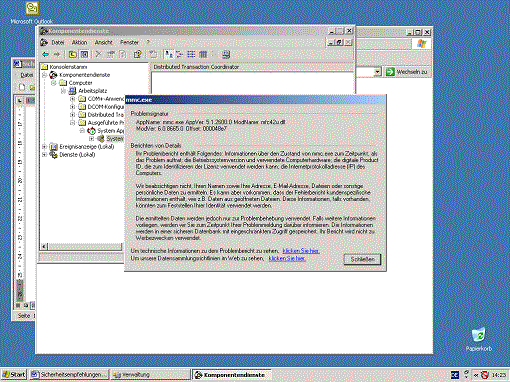The image size is (510, 382).
Task: Switch to list view toolbar icon
Action: pyautogui.click(x=191, y=54)
